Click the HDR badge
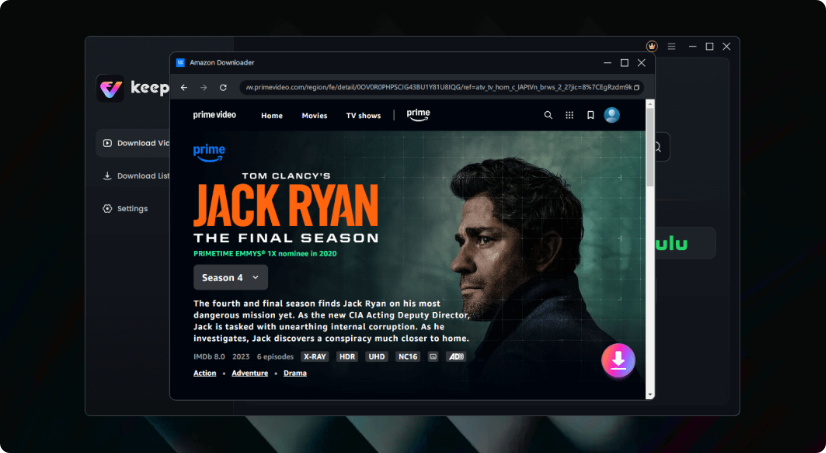The width and height of the screenshot is (826, 453). point(347,357)
